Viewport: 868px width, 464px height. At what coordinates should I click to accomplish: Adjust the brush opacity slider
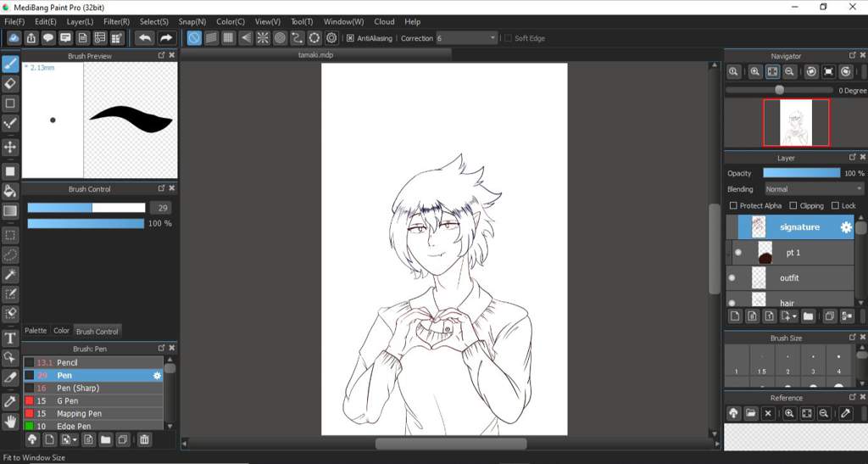[x=86, y=223]
